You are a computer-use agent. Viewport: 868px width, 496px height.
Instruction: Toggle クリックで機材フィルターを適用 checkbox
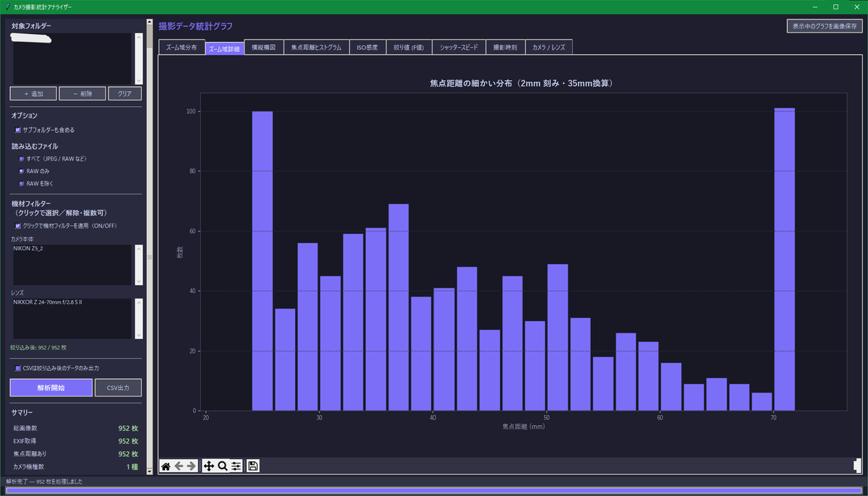point(18,226)
